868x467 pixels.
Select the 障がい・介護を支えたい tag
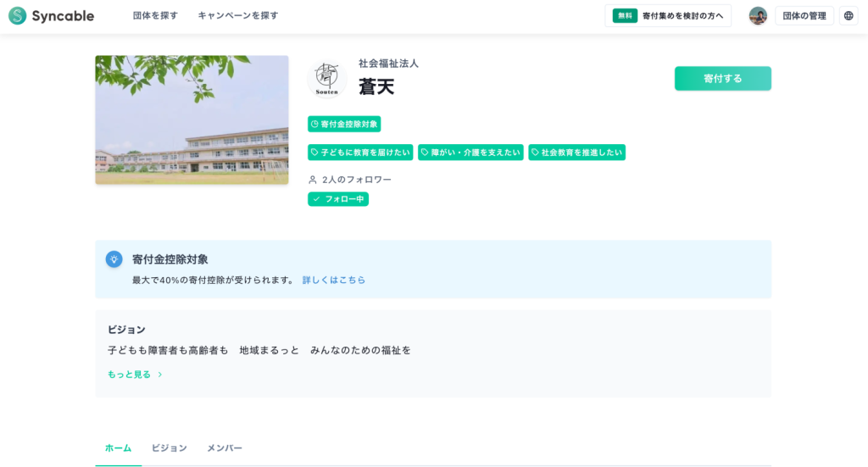[470, 153]
